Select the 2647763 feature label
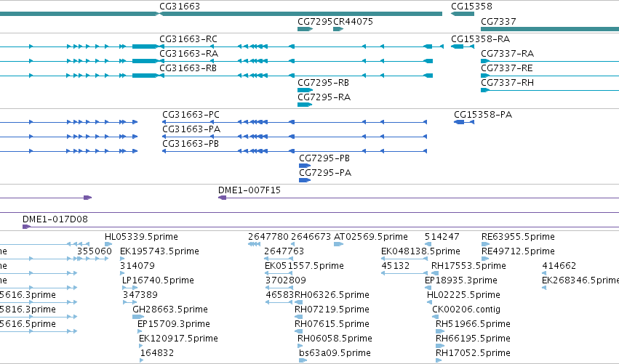Screen dimensions: 619x364 pyautogui.click(x=284, y=251)
